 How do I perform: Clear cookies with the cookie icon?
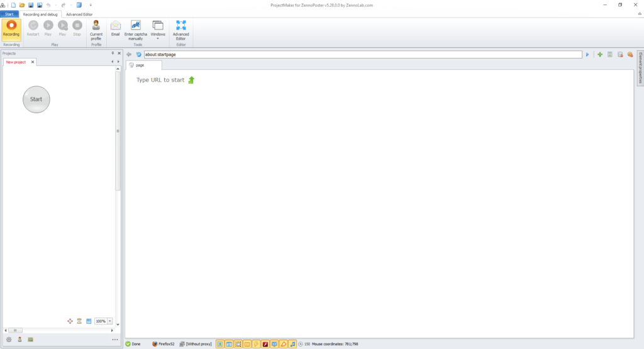click(630, 55)
